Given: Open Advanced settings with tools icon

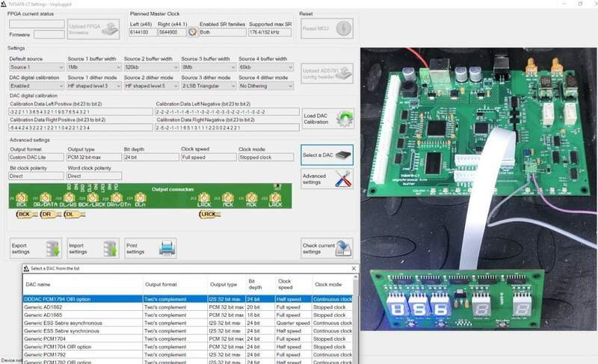Looking at the screenshot, I should click(x=327, y=179).
